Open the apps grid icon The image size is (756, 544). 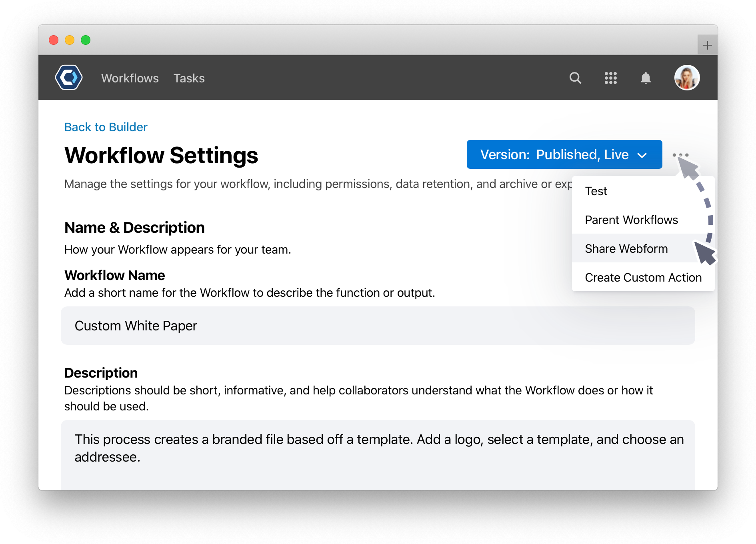(x=610, y=78)
